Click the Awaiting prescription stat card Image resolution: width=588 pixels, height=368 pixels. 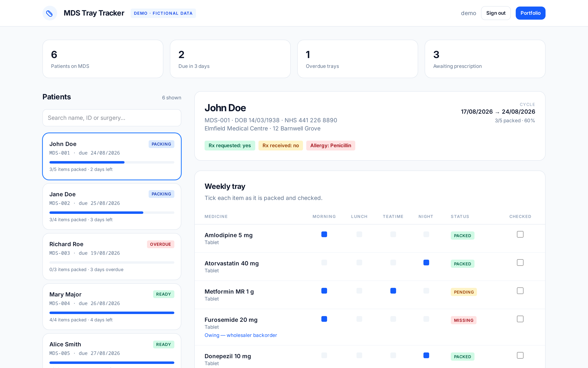point(485,59)
